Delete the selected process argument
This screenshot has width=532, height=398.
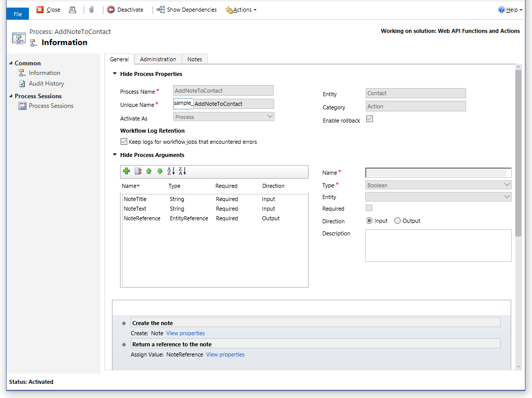point(137,171)
